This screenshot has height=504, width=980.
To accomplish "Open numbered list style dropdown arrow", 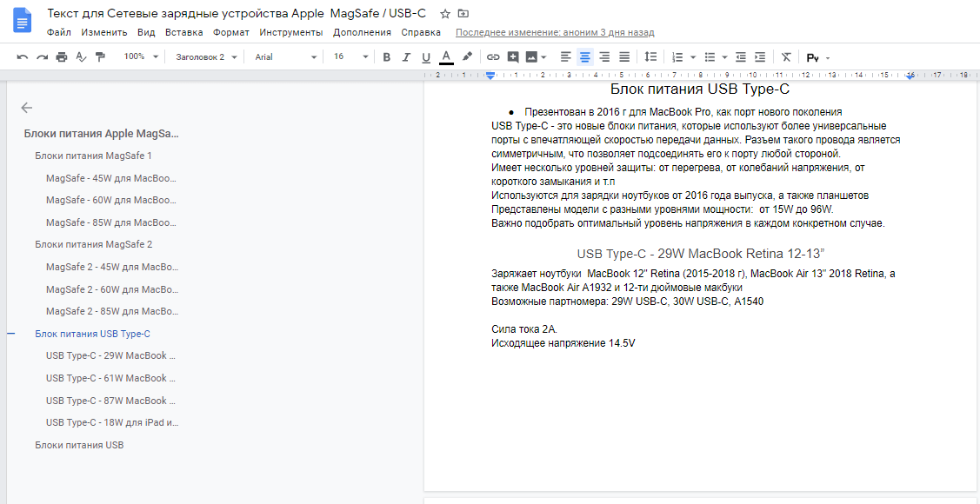I will coord(693,56).
